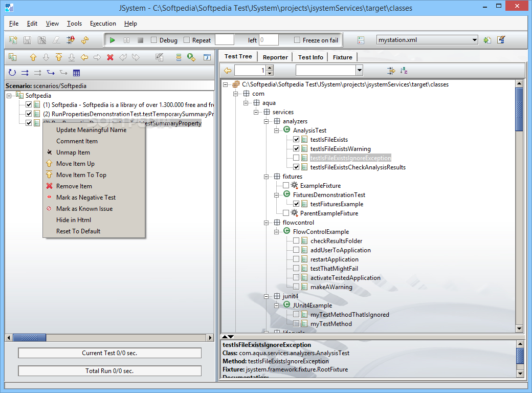This screenshot has height=393, width=532.
Task: Click the blue step-down arrow icon
Action: [x=51, y=72]
